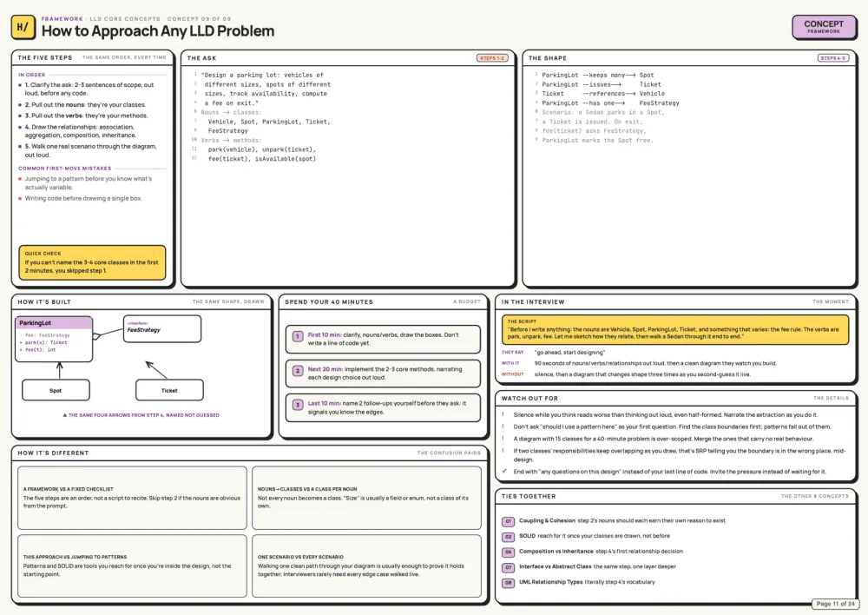
Task: Click 'THE SHAPE' panel heading
Action: (548, 57)
